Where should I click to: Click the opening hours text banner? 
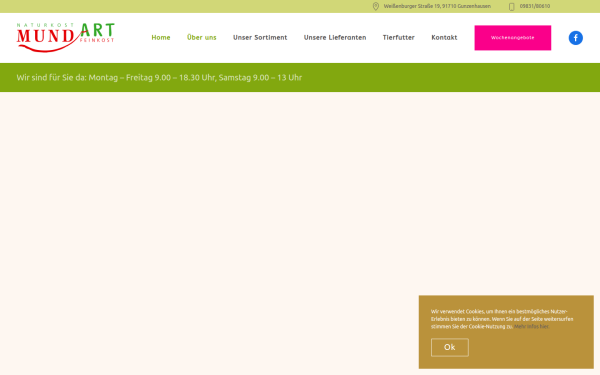pyautogui.click(x=159, y=78)
